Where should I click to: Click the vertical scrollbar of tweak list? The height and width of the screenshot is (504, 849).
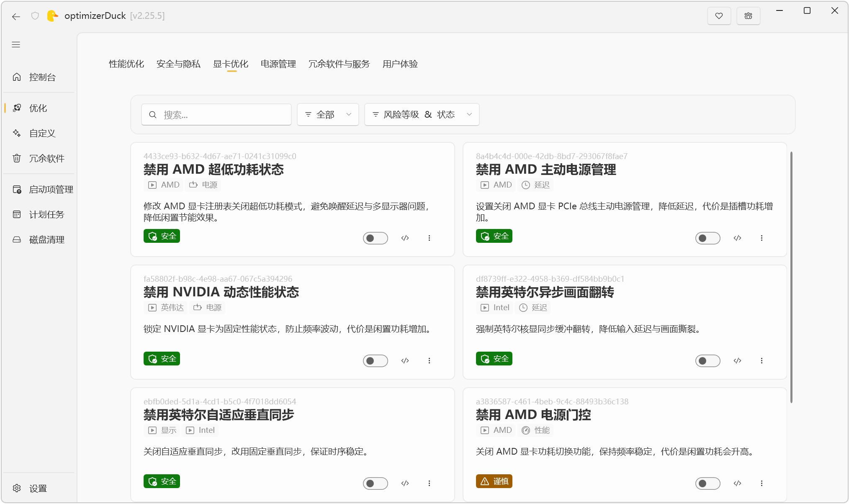click(791, 277)
